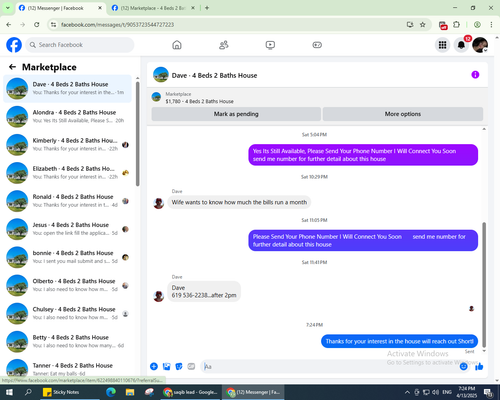Click the conversation list scrollbar
This screenshot has width=500, height=400.
[x=137, y=133]
